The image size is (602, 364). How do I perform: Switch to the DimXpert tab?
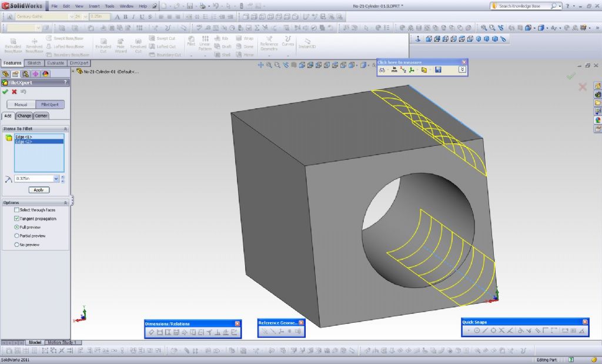79,63
